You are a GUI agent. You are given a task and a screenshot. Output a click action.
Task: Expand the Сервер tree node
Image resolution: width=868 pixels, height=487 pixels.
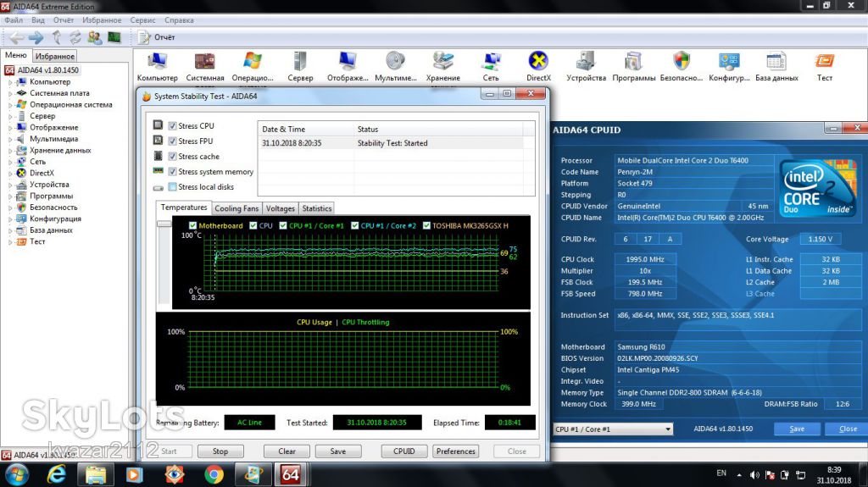tap(10, 116)
